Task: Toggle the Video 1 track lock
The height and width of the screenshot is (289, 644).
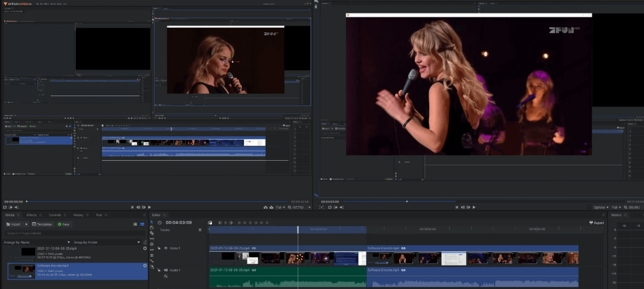Action: [159, 248]
